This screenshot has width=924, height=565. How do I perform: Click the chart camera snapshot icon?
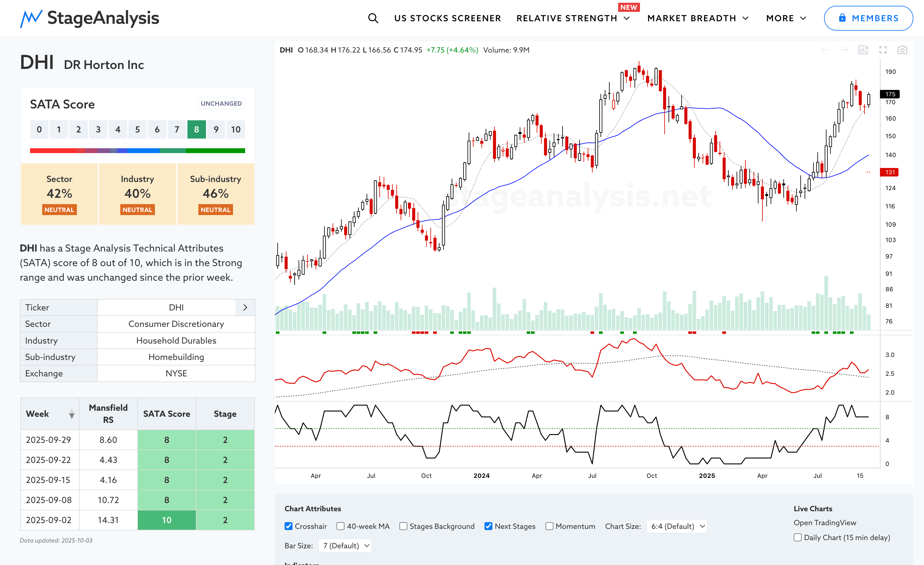coord(902,50)
